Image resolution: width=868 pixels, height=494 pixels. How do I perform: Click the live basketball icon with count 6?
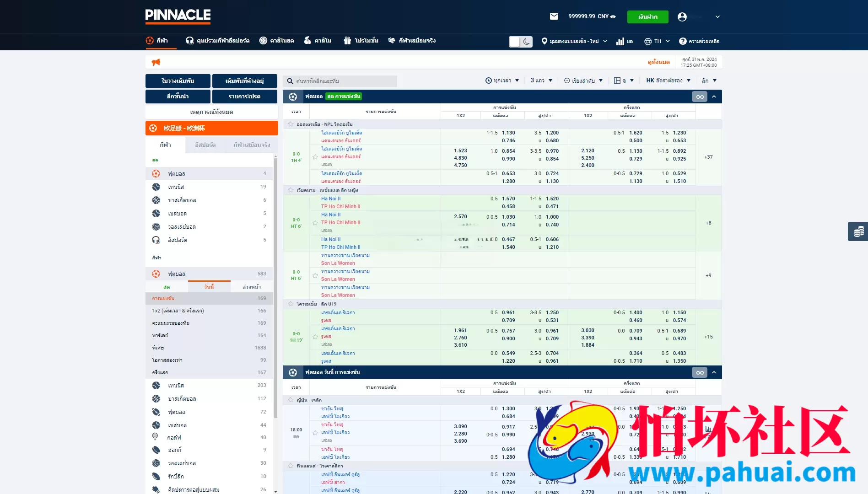pos(156,200)
